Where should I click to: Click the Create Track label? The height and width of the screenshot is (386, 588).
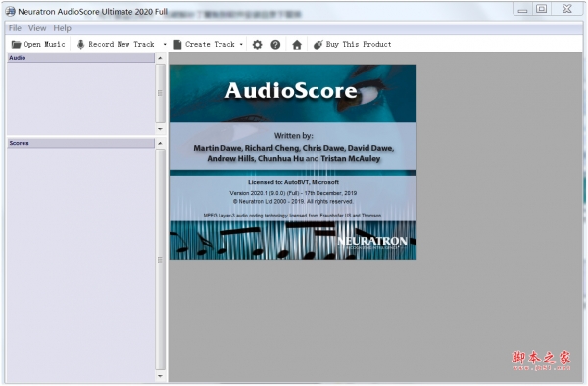click(x=210, y=45)
